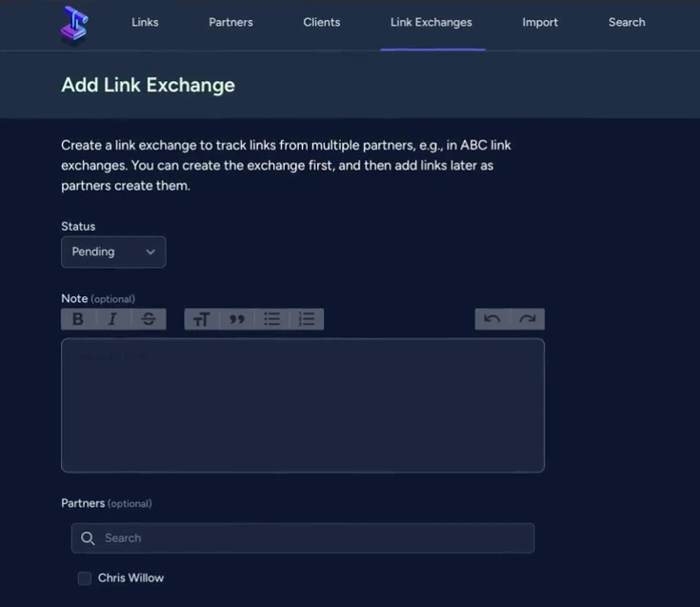
Task: Redo the last note edit
Action: [528, 319]
